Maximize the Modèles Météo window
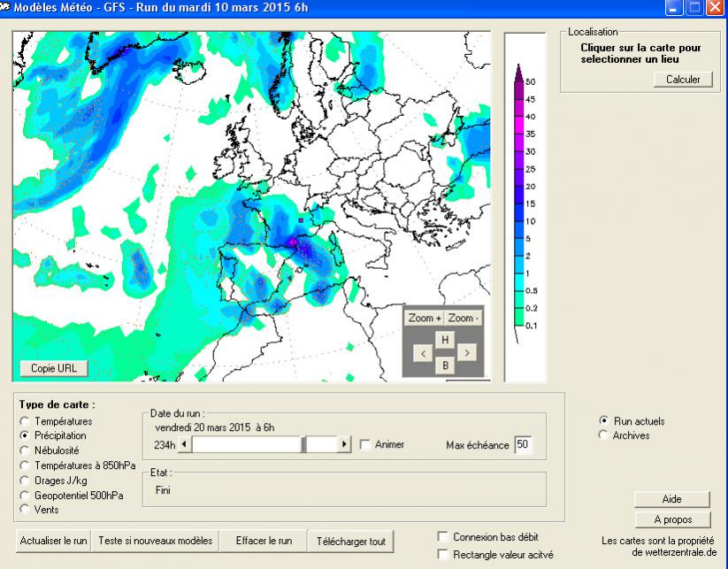 694,7
